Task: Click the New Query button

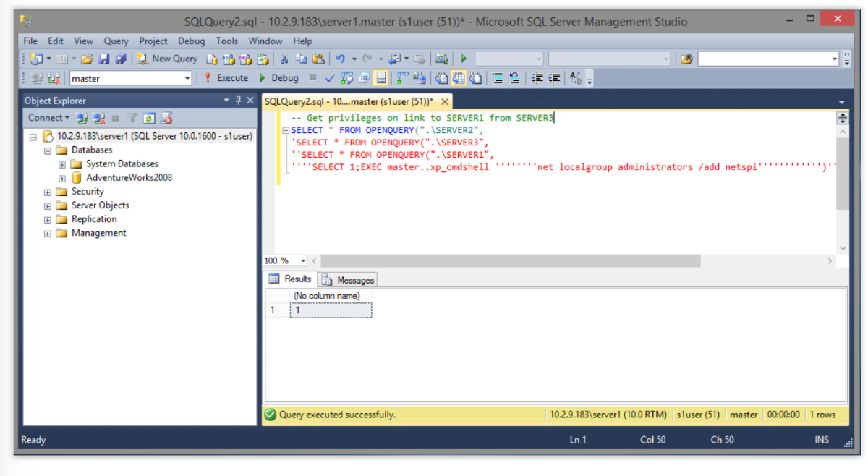Action: click(x=167, y=59)
